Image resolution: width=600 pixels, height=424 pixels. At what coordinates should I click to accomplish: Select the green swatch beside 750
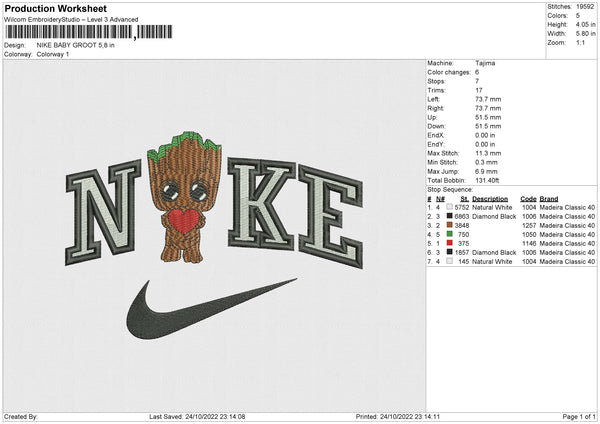click(449, 234)
